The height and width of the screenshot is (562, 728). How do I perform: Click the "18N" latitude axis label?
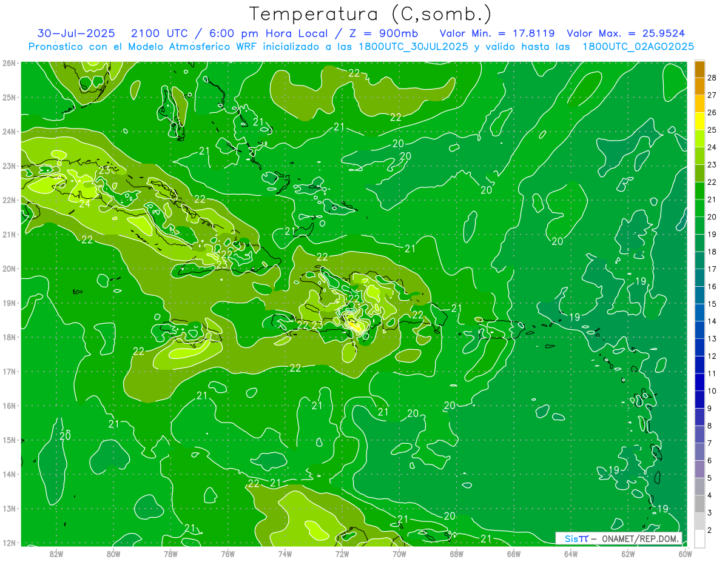[x=9, y=337]
